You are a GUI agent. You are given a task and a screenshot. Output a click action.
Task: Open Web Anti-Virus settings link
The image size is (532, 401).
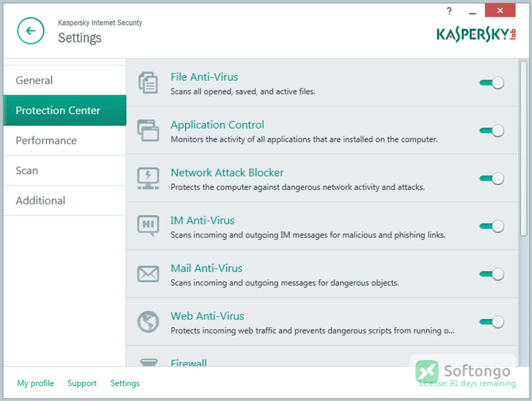click(x=207, y=316)
